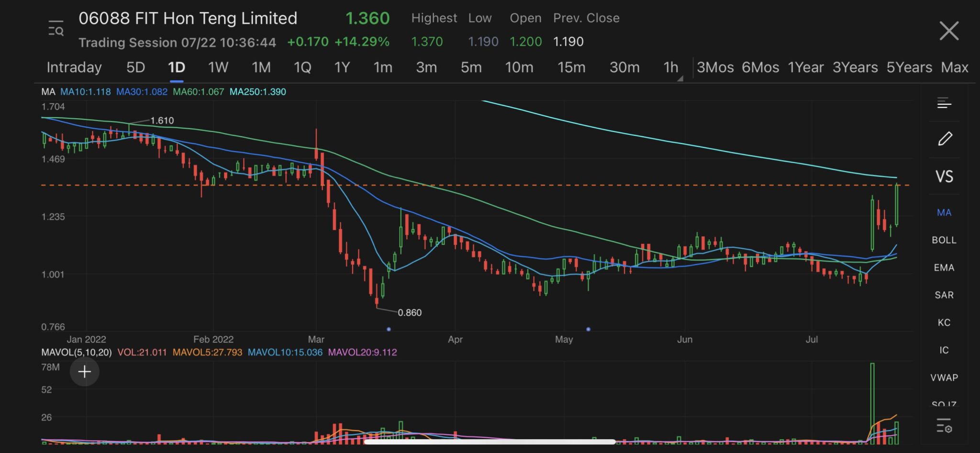Select the pencil drawing tool
980x453 pixels.
pos(945,139)
